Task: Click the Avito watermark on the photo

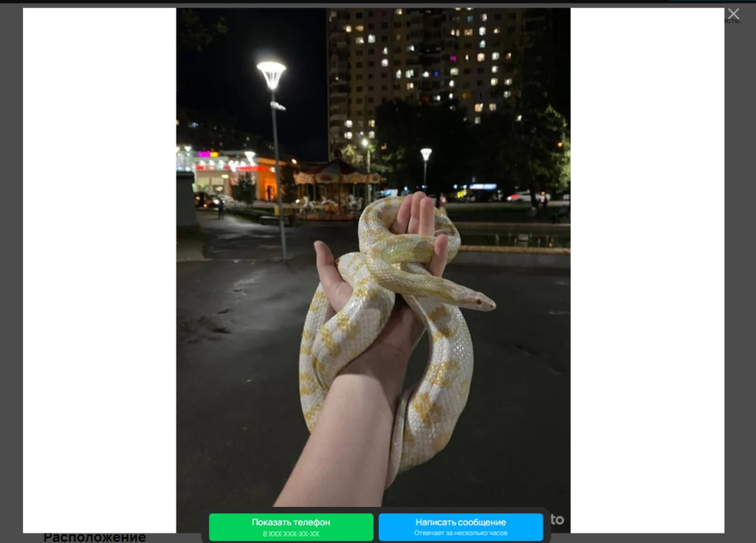Action: click(x=558, y=519)
